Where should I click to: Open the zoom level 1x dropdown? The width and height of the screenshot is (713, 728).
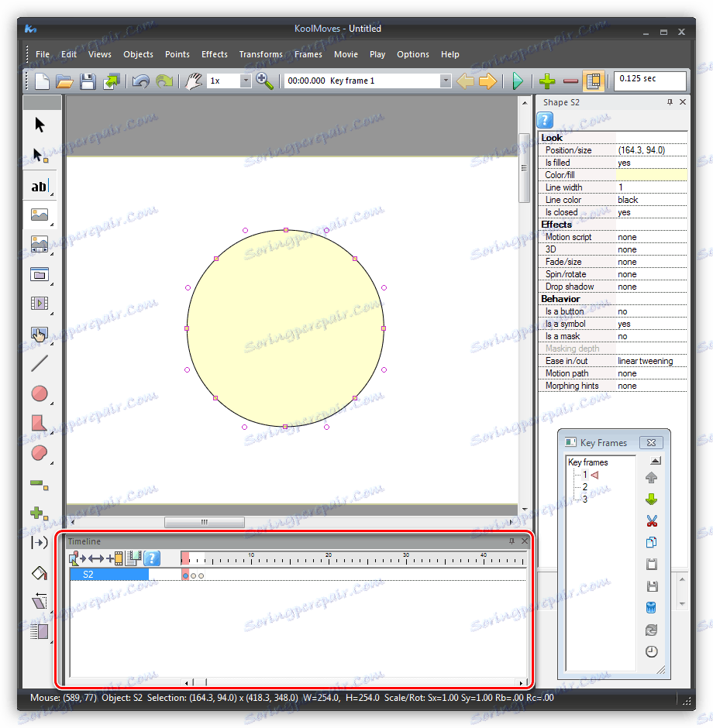[245, 81]
